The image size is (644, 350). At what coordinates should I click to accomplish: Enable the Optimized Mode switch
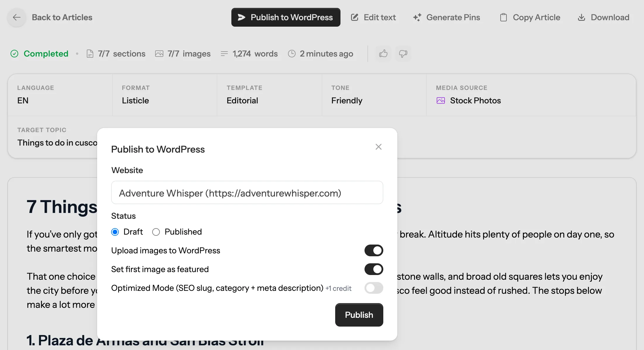[x=374, y=288]
